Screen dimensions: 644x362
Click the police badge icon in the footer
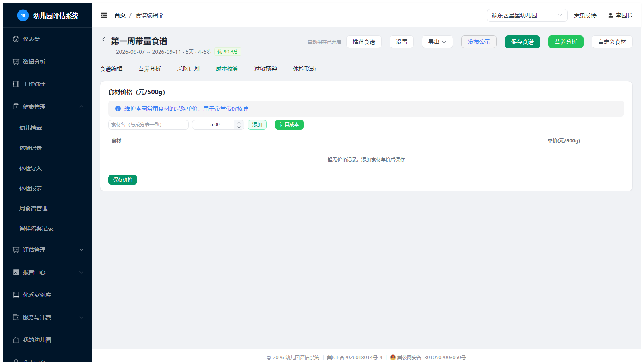pyautogui.click(x=393, y=357)
